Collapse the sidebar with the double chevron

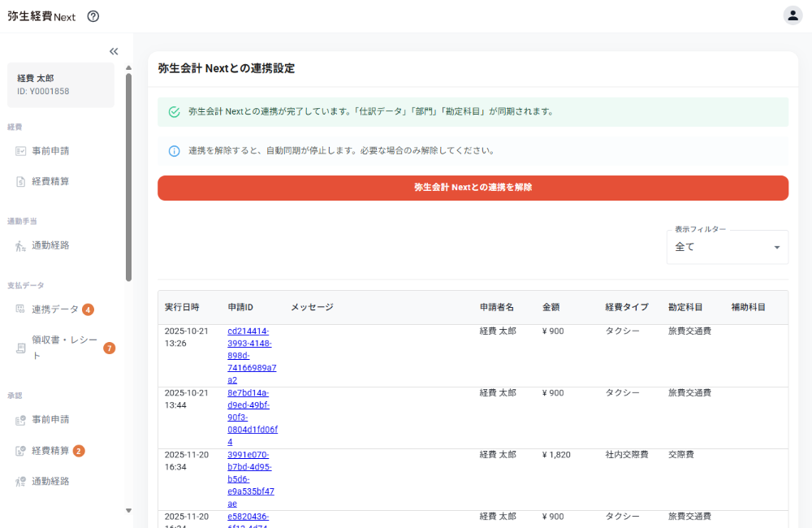[113, 50]
